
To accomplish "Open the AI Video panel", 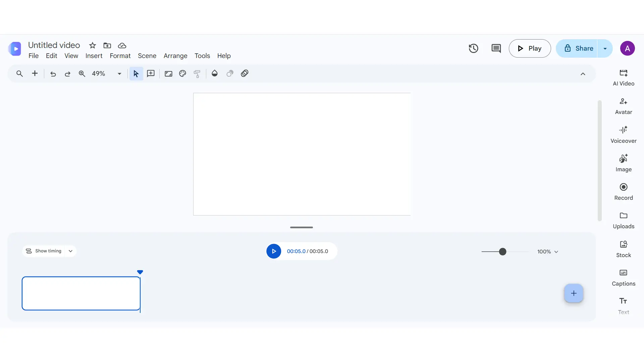I will 624,78.
